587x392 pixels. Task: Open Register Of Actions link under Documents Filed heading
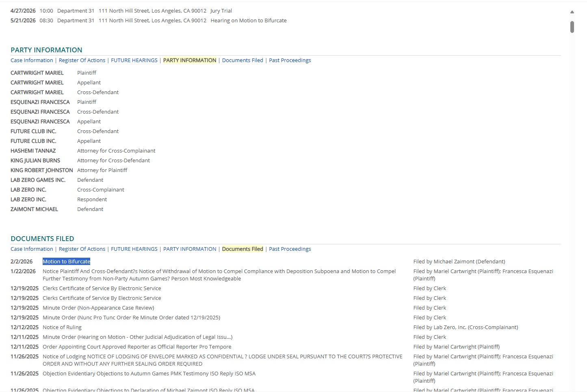(x=82, y=249)
